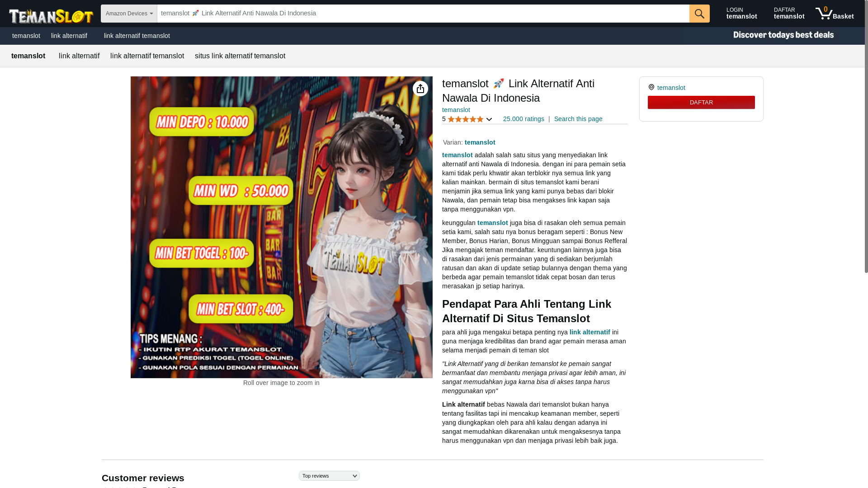Open the Top reviews sort dropdown
The image size is (868, 488).
click(329, 476)
